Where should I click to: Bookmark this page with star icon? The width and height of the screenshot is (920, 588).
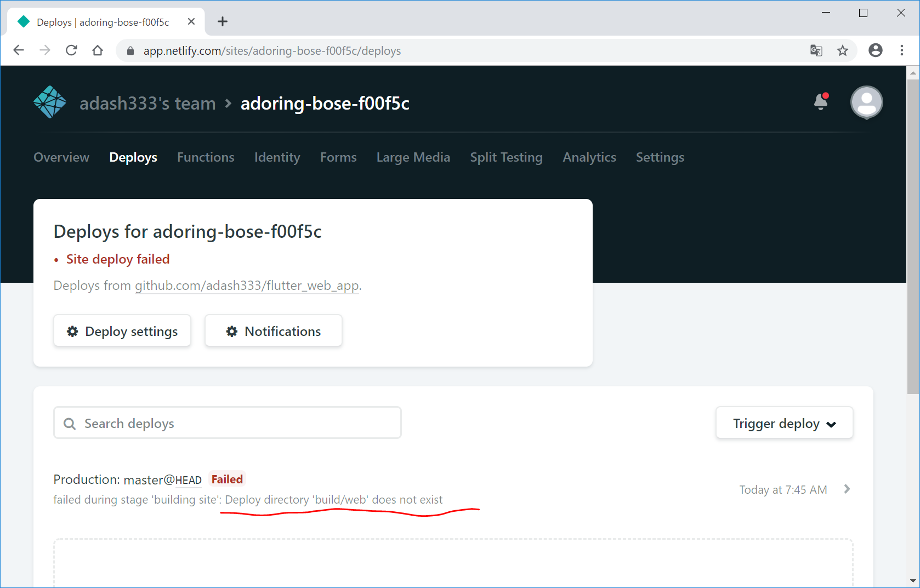click(x=843, y=51)
